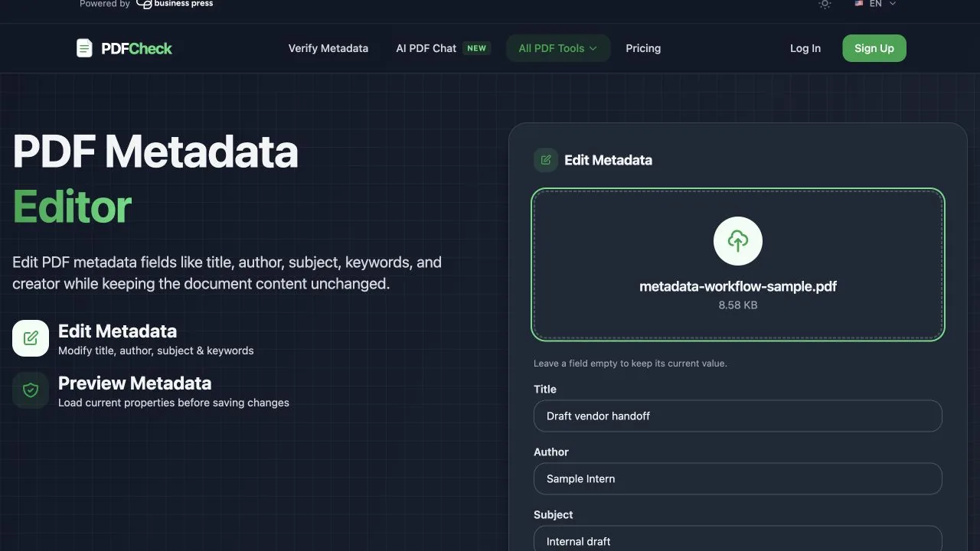Click the US flag language icon
This screenshot has height=551, width=980.
pos(859,4)
